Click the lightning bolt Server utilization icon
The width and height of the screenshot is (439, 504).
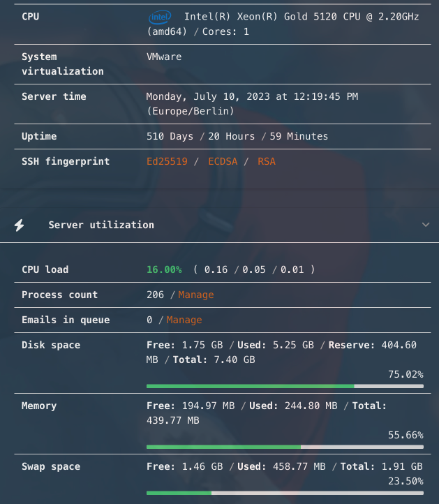20,225
